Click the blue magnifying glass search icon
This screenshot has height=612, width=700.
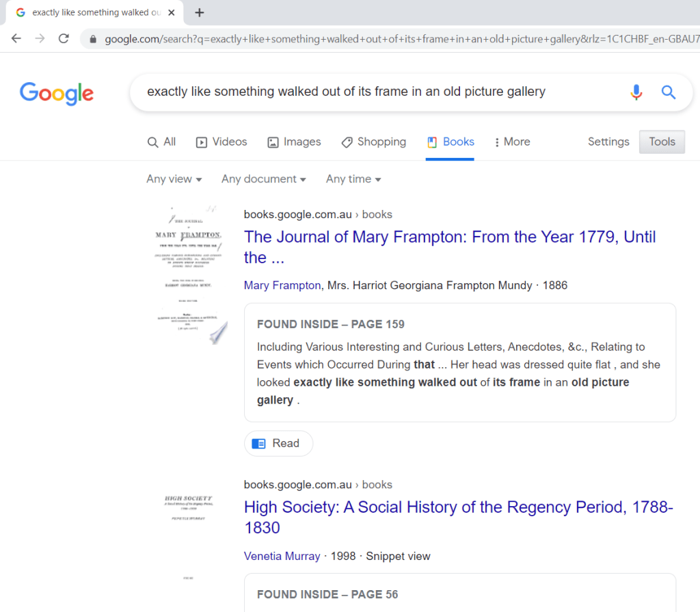(668, 92)
